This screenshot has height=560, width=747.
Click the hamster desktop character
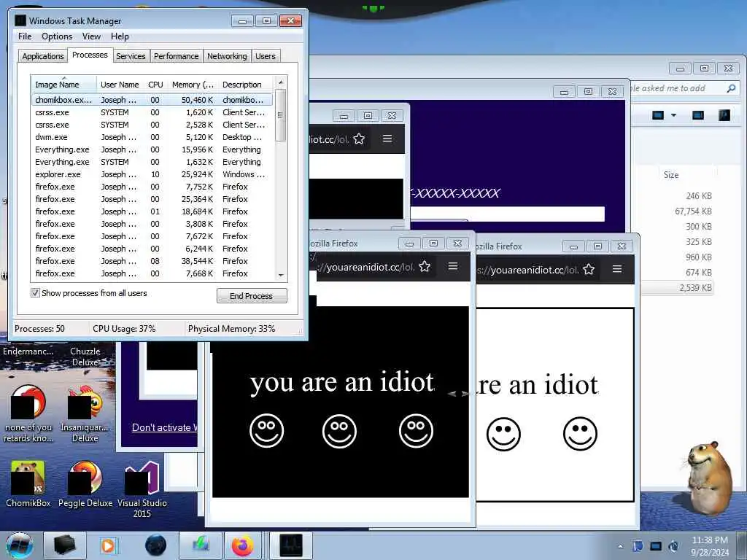(709, 478)
